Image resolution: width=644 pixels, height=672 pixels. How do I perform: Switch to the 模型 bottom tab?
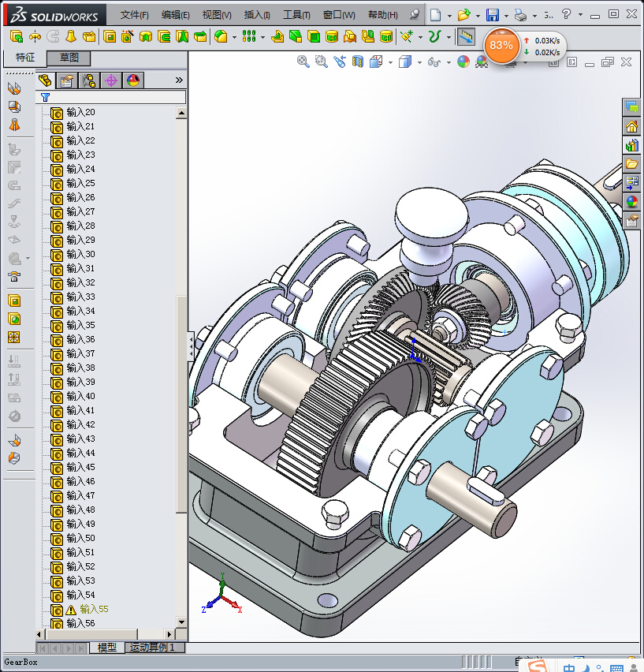tap(106, 647)
